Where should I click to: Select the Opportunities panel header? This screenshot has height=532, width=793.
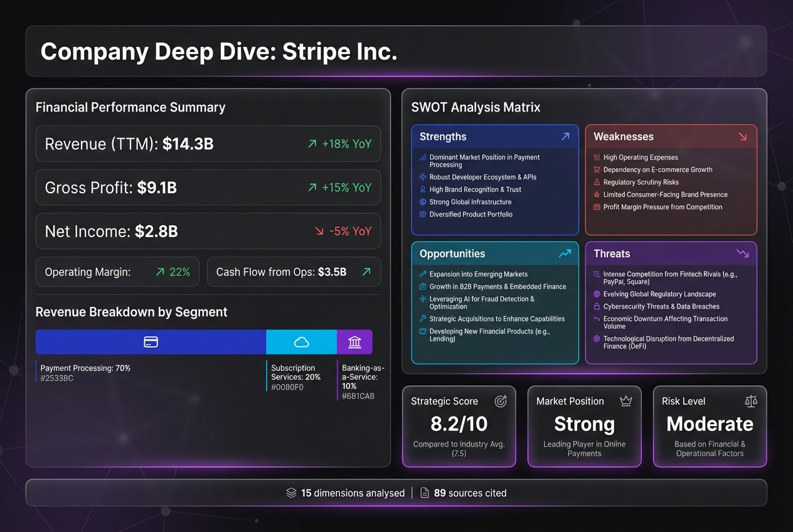[452, 254]
